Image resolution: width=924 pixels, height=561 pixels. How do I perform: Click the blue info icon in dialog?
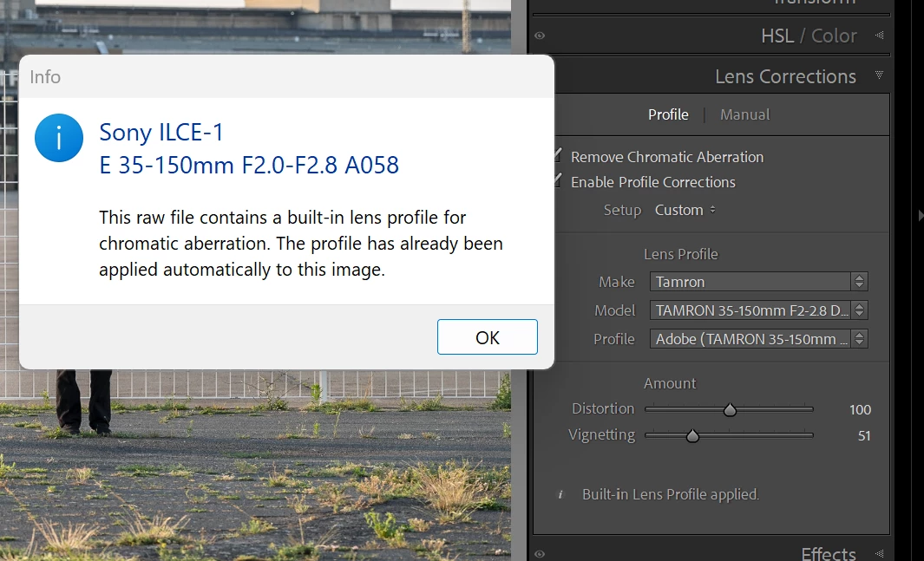pos(59,138)
